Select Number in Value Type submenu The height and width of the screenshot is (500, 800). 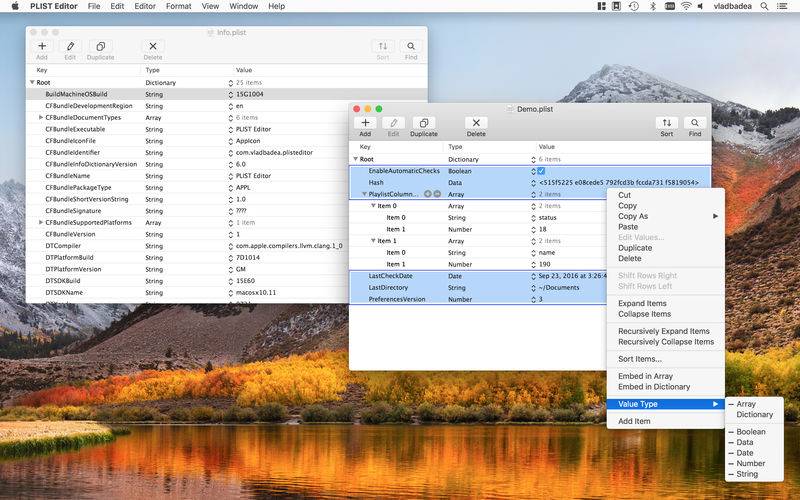(754, 463)
